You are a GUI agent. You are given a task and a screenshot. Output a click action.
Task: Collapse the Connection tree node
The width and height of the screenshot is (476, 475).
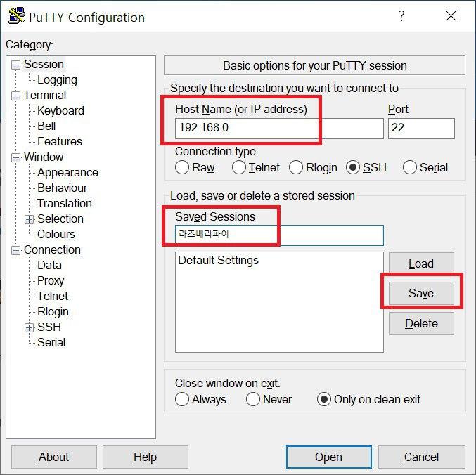click(x=15, y=250)
